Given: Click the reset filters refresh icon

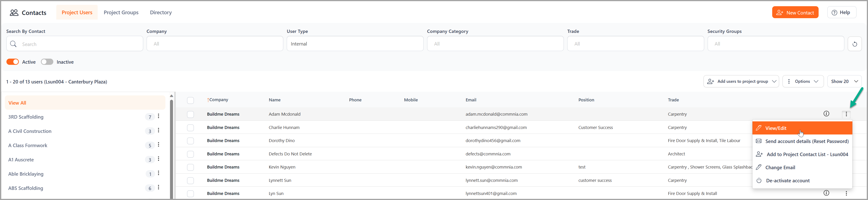Looking at the screenshot, I should [x=854, y=44].
